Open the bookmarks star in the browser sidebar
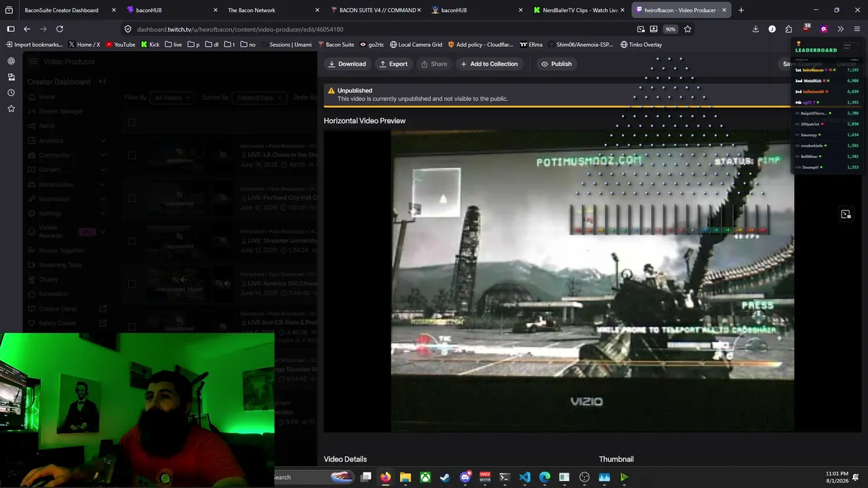This screenshot has height=488, width=868. pyautogui.click(x=11, y=108)
